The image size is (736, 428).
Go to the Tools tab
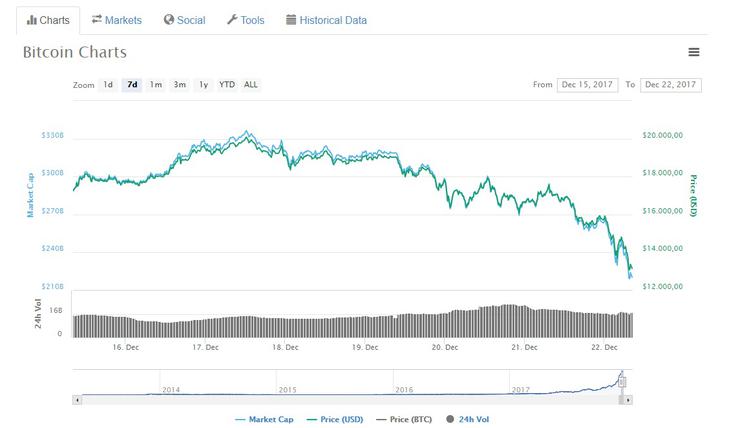click(x=245, y=20)
